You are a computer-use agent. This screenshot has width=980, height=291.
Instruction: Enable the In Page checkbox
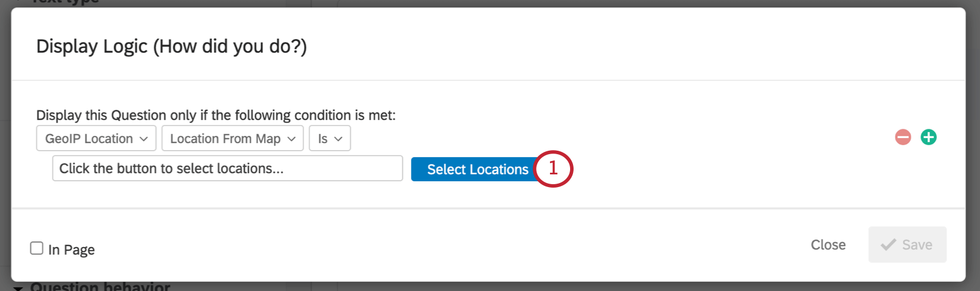[x=37, y=248]
